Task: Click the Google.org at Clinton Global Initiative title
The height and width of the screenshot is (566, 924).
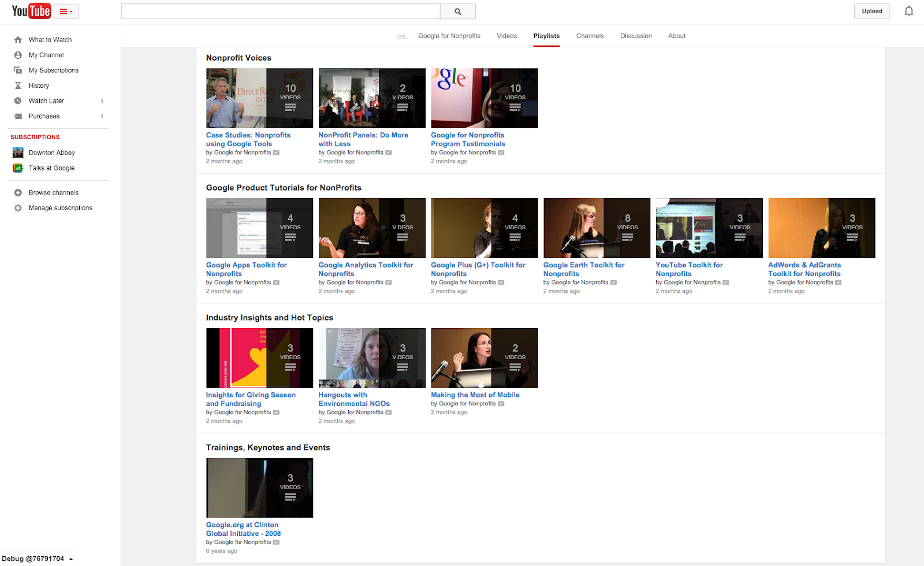Action: [244, 530]
